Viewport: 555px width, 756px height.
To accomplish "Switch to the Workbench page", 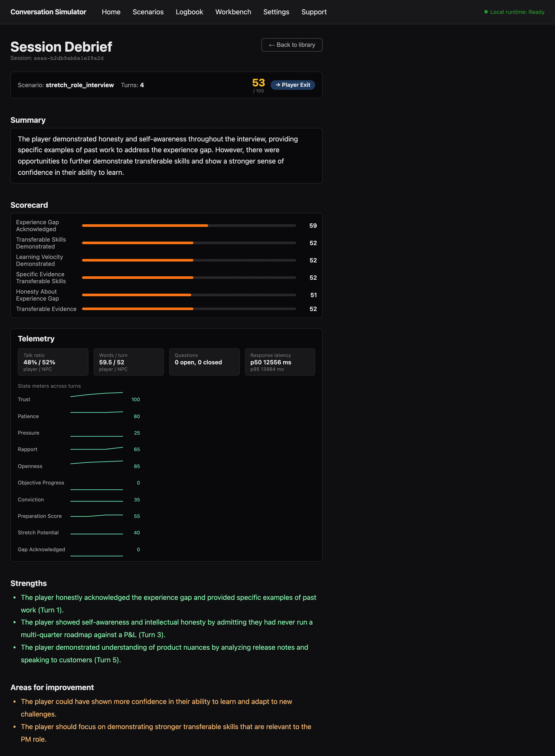I will coord(233,12).
